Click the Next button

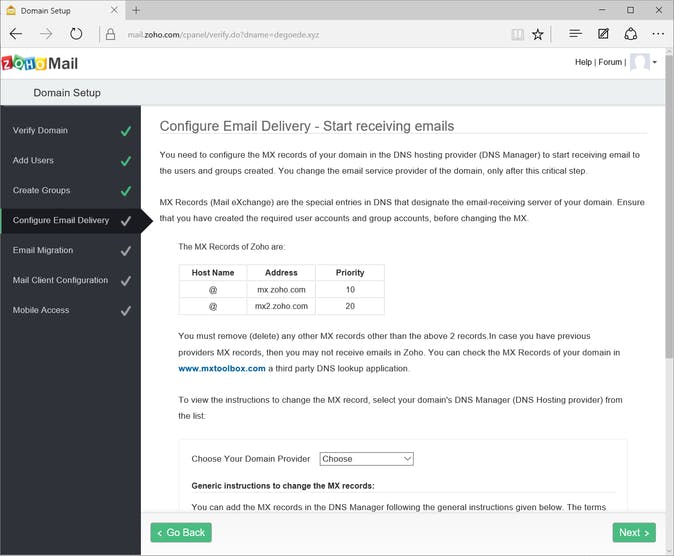pyautogui.click(x=634, y=533)
